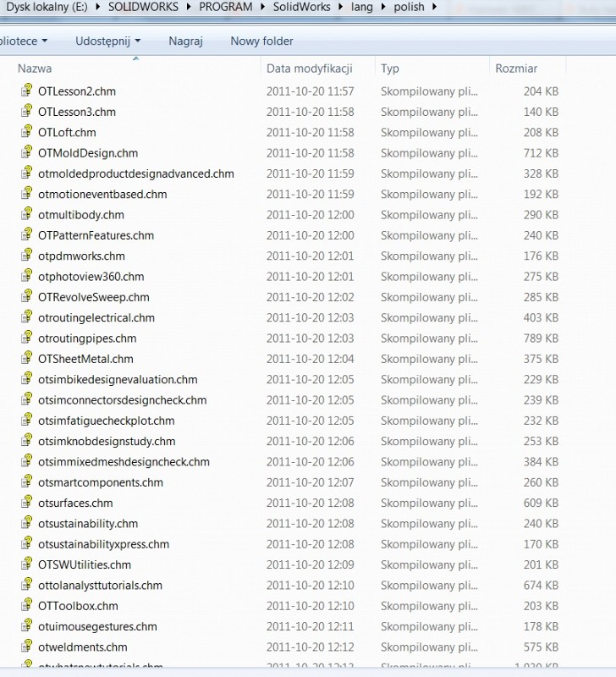Click the 2011-10-20 12:12 date cell
The height and width of the screenshot is (677, 616).
coord(310,647)
